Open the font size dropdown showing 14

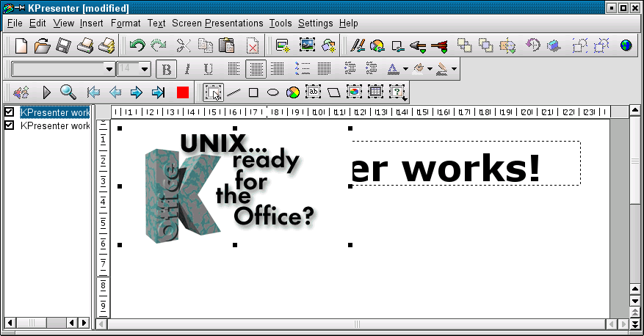click(x=134, y=70)
